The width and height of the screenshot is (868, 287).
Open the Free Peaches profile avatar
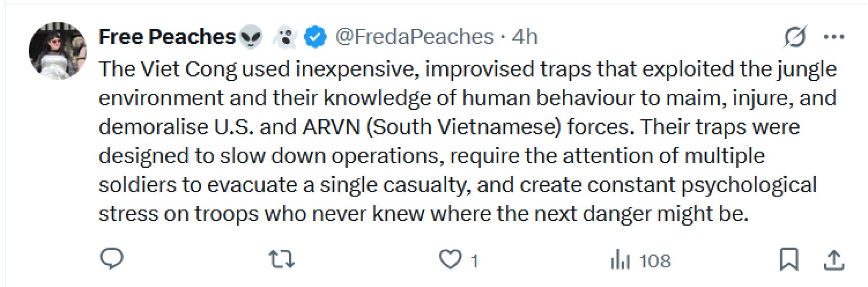click(57, 51)
